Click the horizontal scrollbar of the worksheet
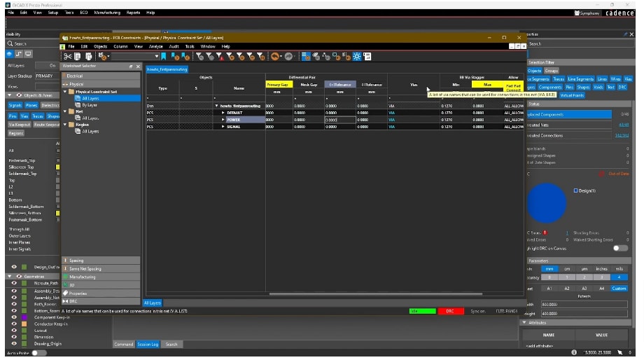 (x=375, y=294)
